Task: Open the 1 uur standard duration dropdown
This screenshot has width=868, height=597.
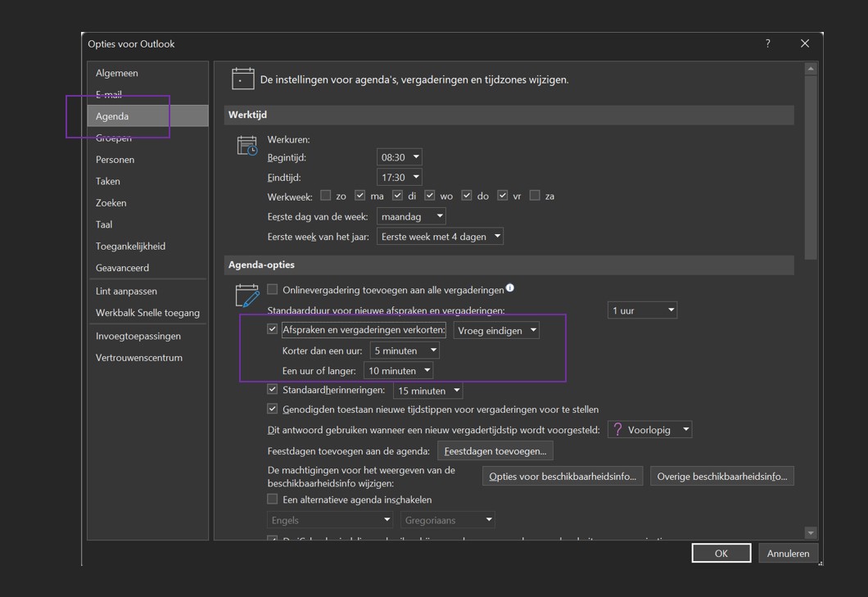Action: pos(642,310)
